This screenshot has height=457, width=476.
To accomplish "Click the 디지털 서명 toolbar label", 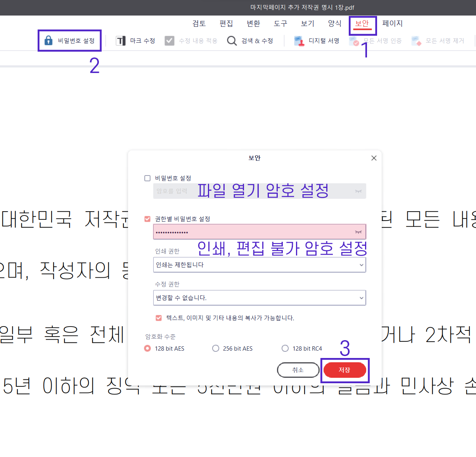I will point(324,41).
